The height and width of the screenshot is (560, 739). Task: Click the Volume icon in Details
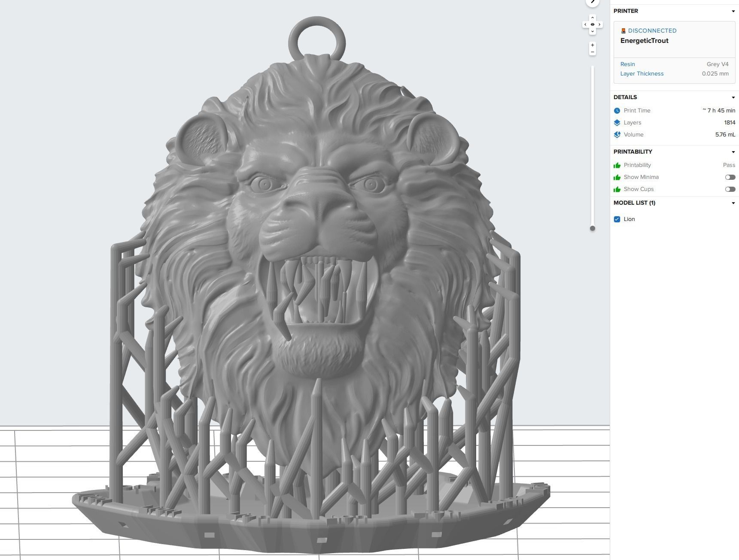click(x=617, y=135)
